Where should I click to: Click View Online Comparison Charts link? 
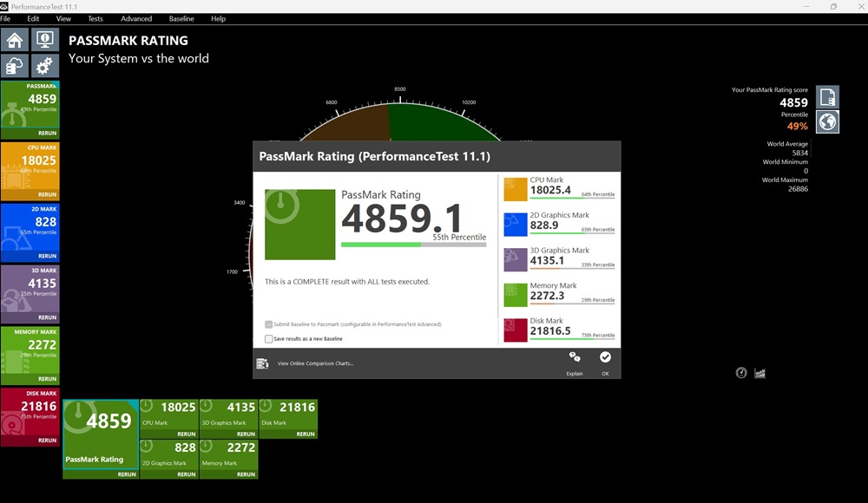(315, 363)
